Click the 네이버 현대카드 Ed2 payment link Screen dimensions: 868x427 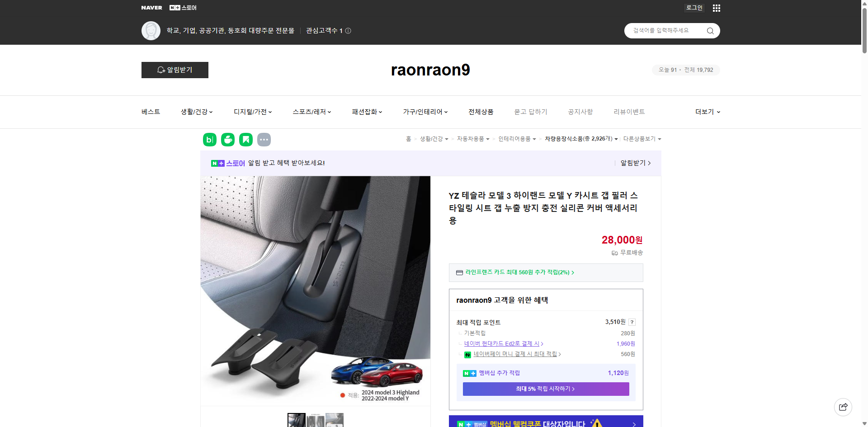tap(502, 343)
